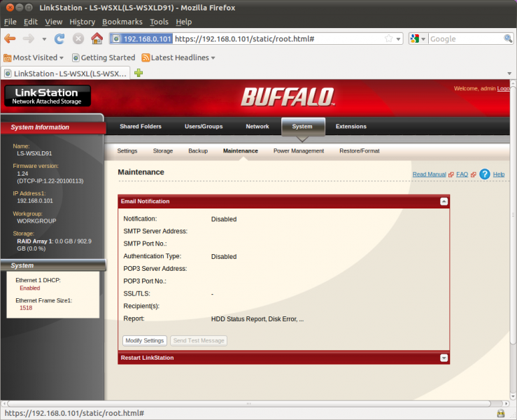
Task: Click the browser Back arrow button
Action: [10, 39]
